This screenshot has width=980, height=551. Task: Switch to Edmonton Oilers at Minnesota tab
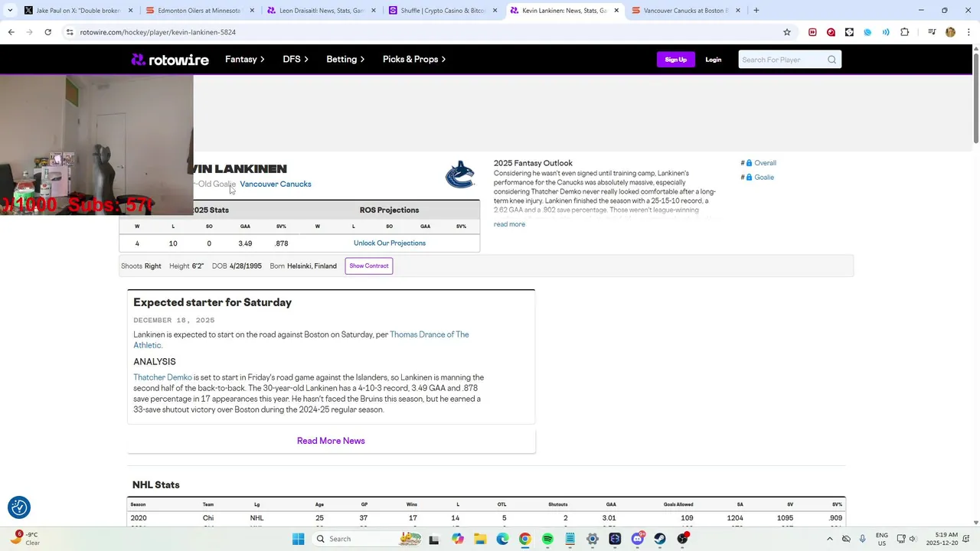(199, 11)
